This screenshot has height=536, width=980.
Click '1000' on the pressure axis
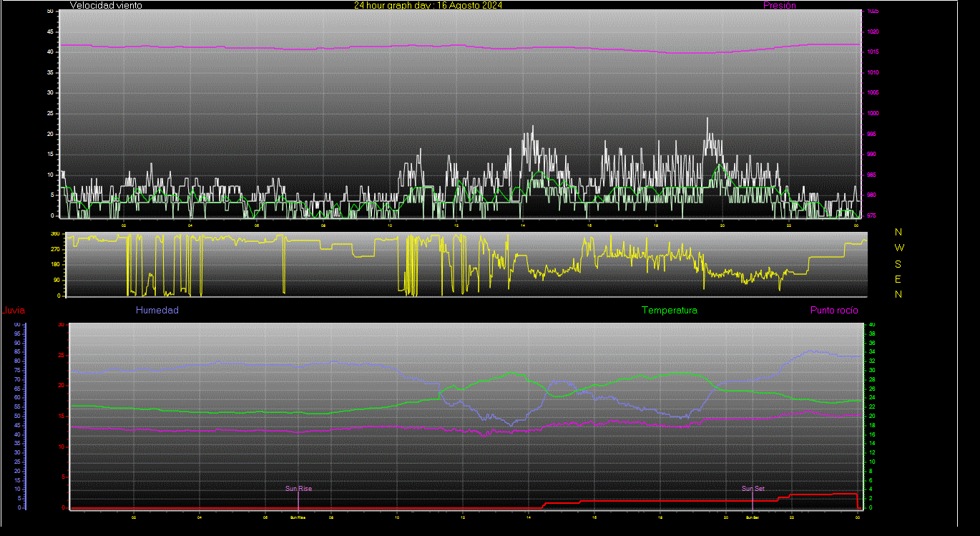(873, 113)
